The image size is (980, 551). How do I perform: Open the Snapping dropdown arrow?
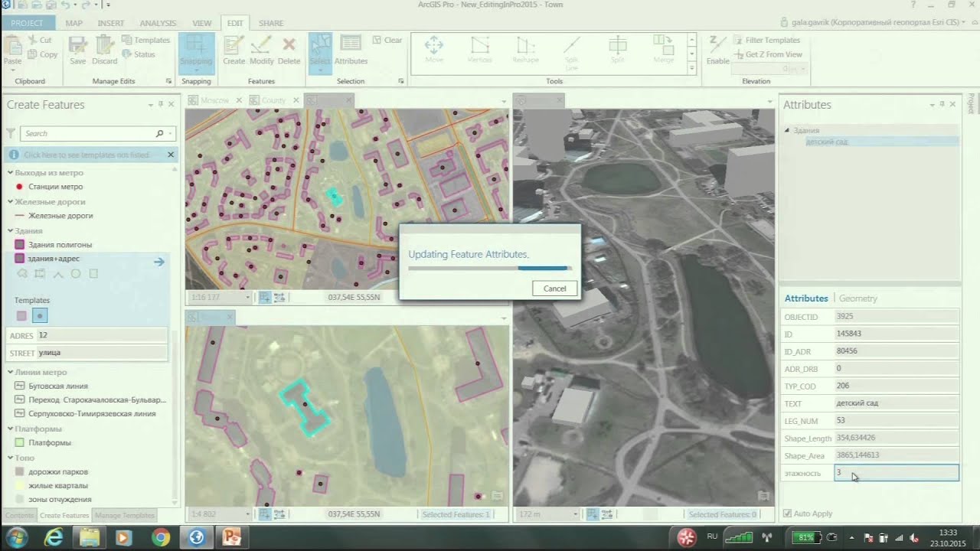coord(196,70)
